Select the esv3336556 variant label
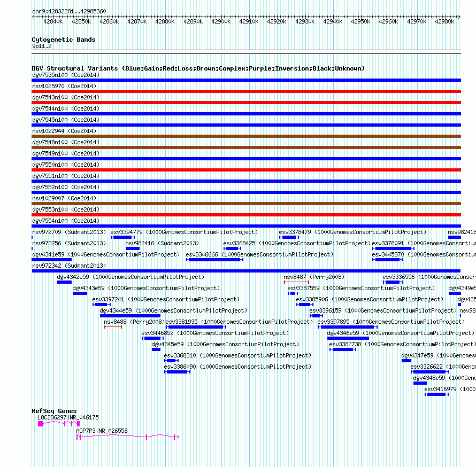The width and height of the screenshot is (476, 467). coord(429,277)
